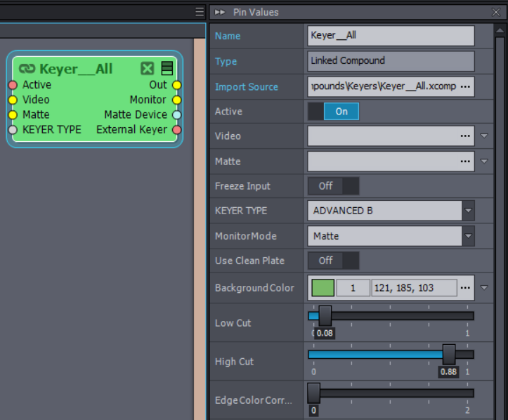Image resolution: width=508 pixels, height=420 pixels.
Task: Open the KEYER TYPE dropdown
Action: pos(468,210)
